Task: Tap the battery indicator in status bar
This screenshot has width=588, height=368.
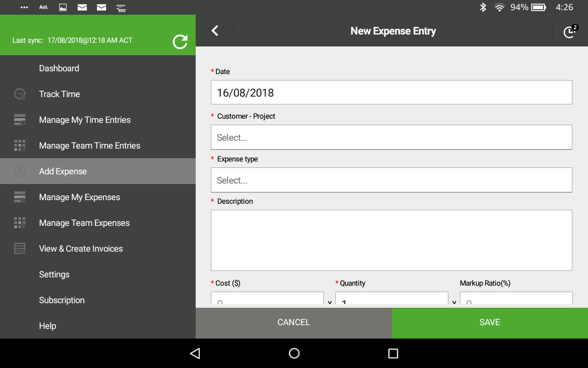Action: click(539, 7)
